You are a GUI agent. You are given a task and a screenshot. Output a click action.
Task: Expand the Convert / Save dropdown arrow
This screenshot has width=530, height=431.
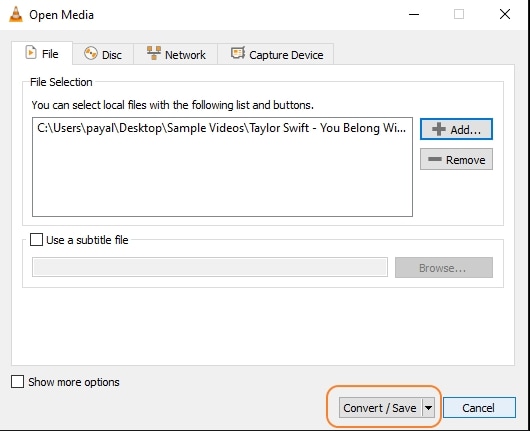click(428, 408)
